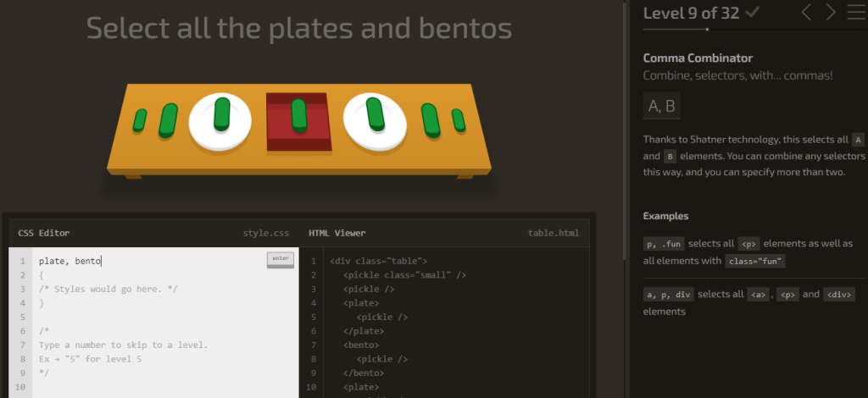The width and height of the screenshot is (868, 398).
Task: Click the 'p, .fun' code example
Action: pyautogui.click(x=664, y=244)
